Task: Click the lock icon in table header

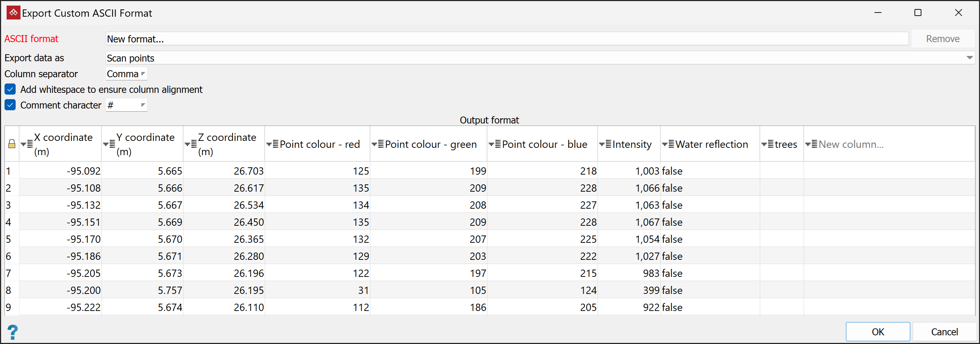Action: (x=12, y=144)
